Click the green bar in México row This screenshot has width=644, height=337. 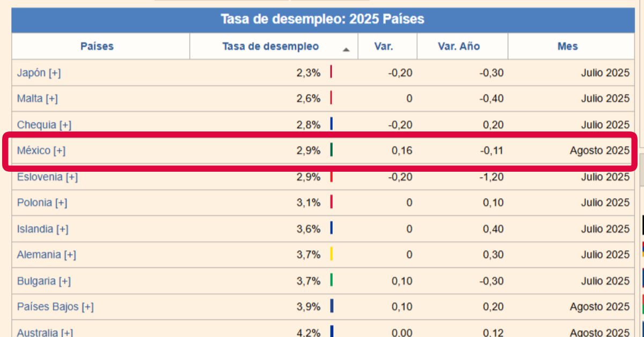coord(331,150)
